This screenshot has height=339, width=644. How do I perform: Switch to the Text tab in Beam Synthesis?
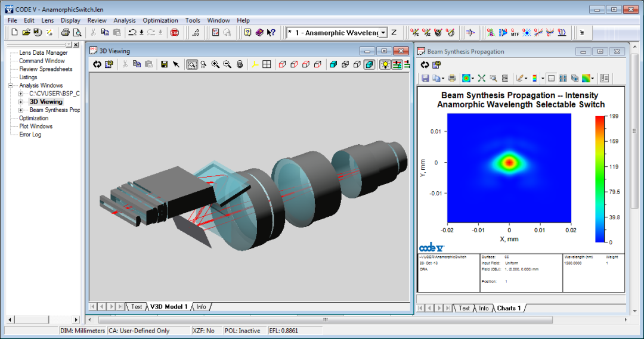coord(464,308)
